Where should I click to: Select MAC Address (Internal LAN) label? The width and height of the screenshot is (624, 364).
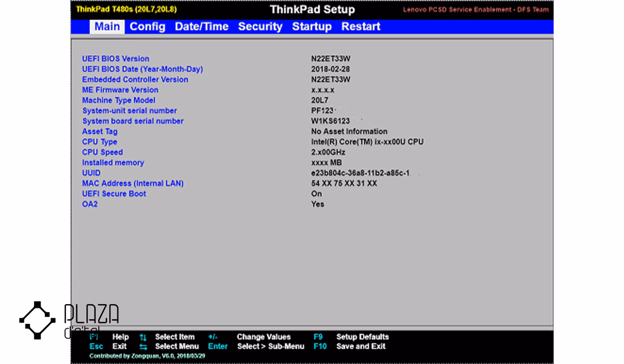[x=133, y=184]
